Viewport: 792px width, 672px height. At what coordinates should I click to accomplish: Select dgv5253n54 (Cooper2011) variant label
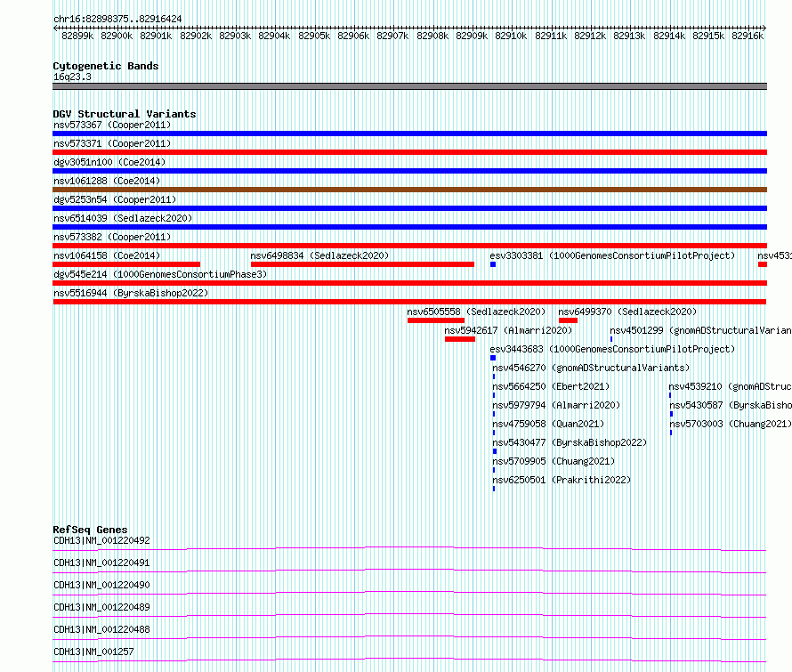[x=115, y=199]
